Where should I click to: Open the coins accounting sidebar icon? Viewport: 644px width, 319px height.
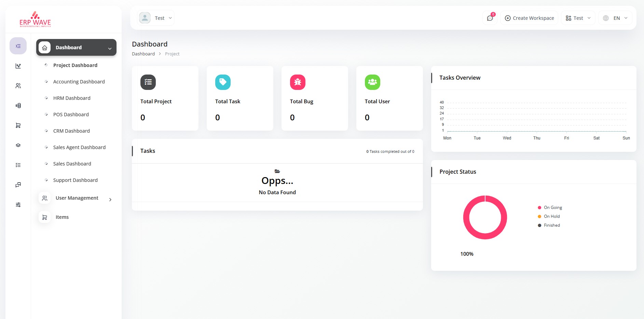click(18, 106)
